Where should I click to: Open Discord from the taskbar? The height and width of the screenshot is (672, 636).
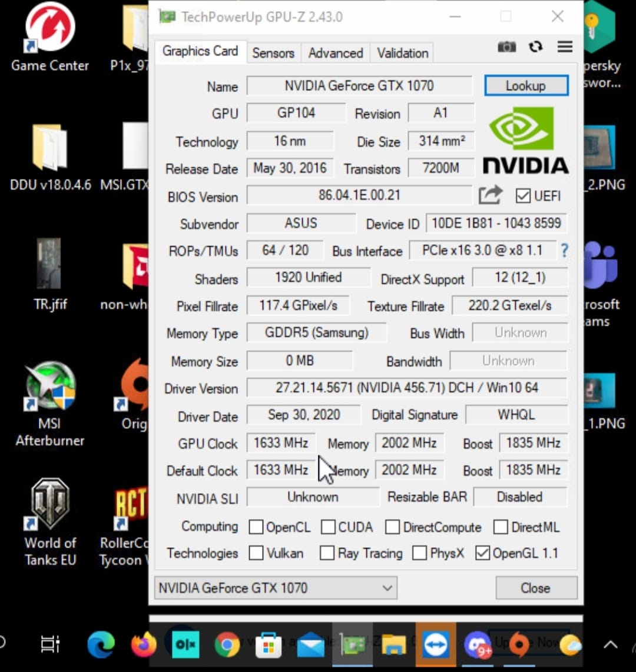(x=478, y=644)
